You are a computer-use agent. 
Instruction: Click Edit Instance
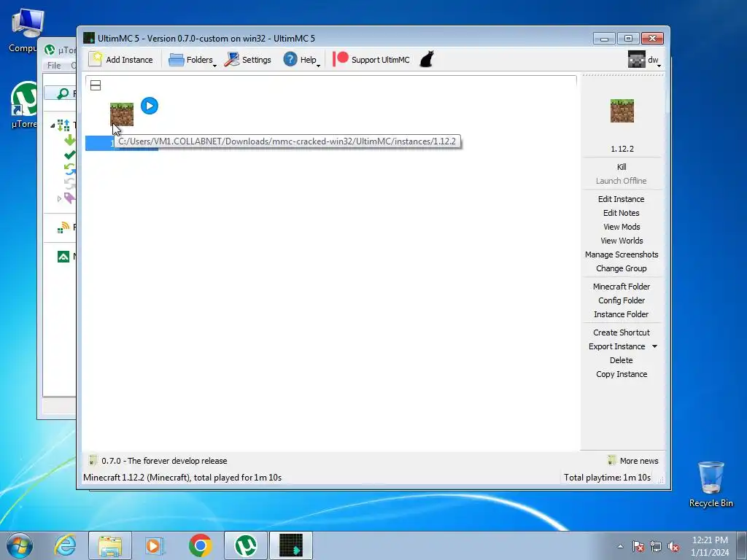pos(622,199)
